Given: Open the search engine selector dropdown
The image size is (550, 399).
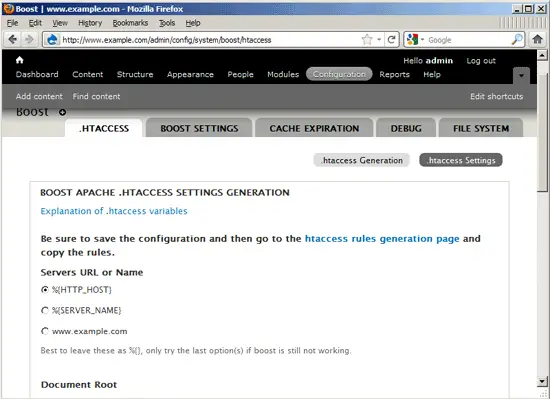Looking at the screenshot, I should click(x=416, y=40).
